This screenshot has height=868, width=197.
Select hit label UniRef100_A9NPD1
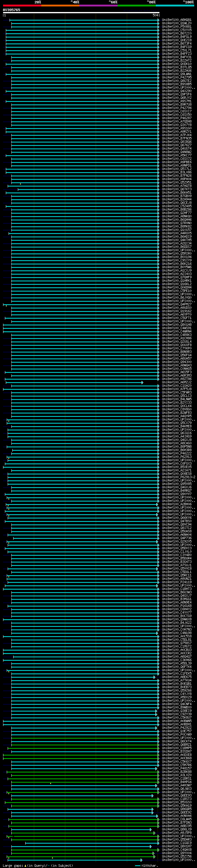[x=177, y=165]
